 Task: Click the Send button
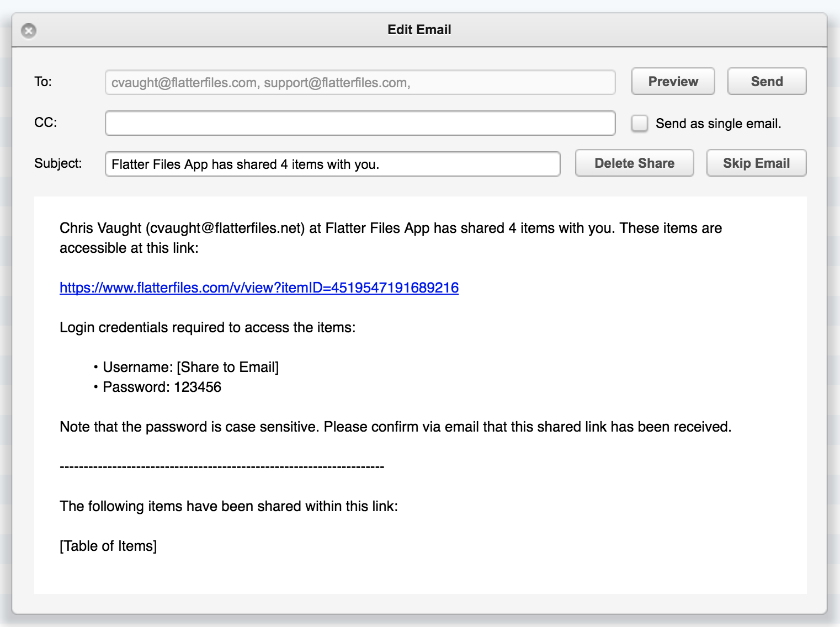(x=767, y=82)
